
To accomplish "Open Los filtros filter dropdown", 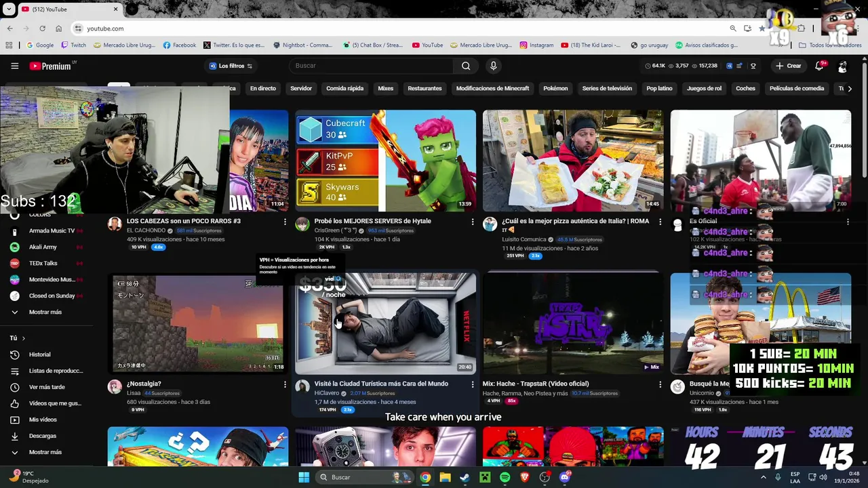I will pos(231,66).
